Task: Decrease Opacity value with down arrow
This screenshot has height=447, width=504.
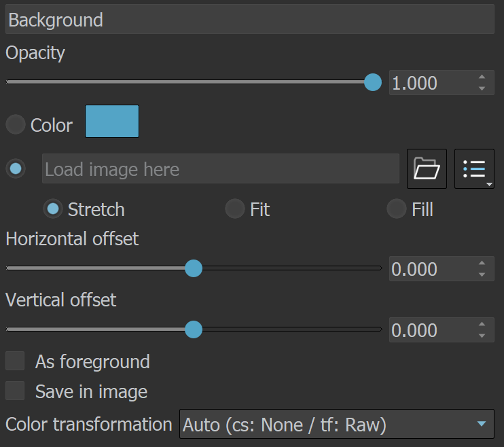Action: 482,88
